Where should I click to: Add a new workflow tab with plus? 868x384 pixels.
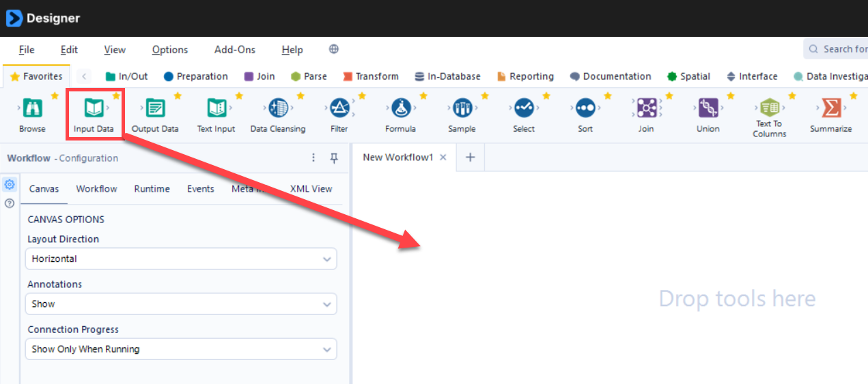pyautogui.click(x=470, y=158)
